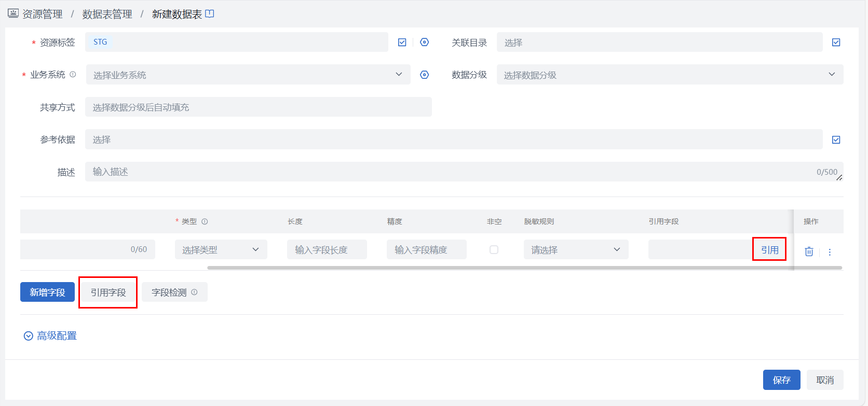Click the resource management breadcrumb icon
The width and height of the screenshot is (868, 406).
click(x=13, y=13)
